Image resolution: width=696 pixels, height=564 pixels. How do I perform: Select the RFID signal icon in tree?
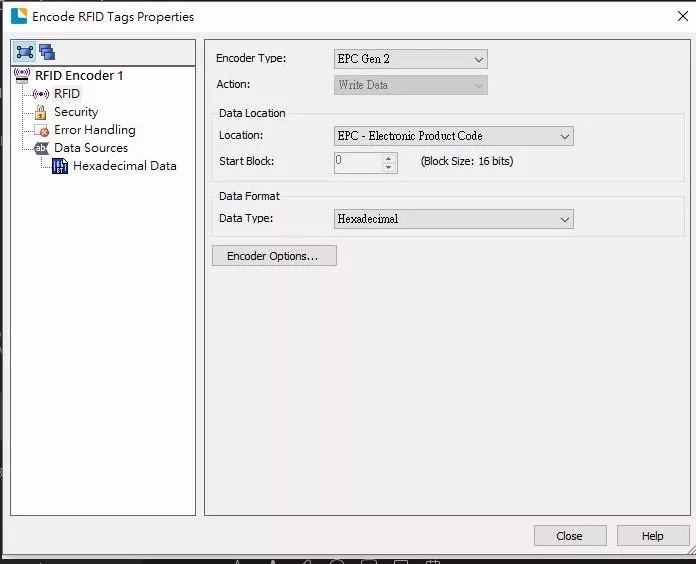[41, 94]
